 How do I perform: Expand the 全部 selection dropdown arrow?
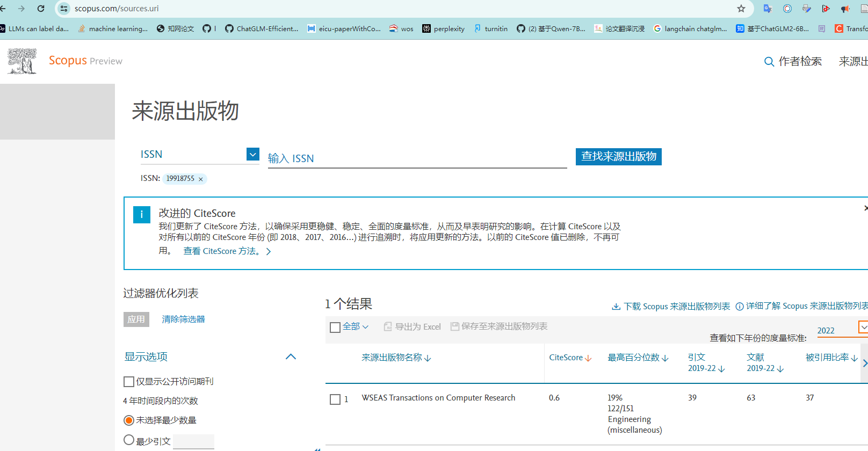(365, 326)
